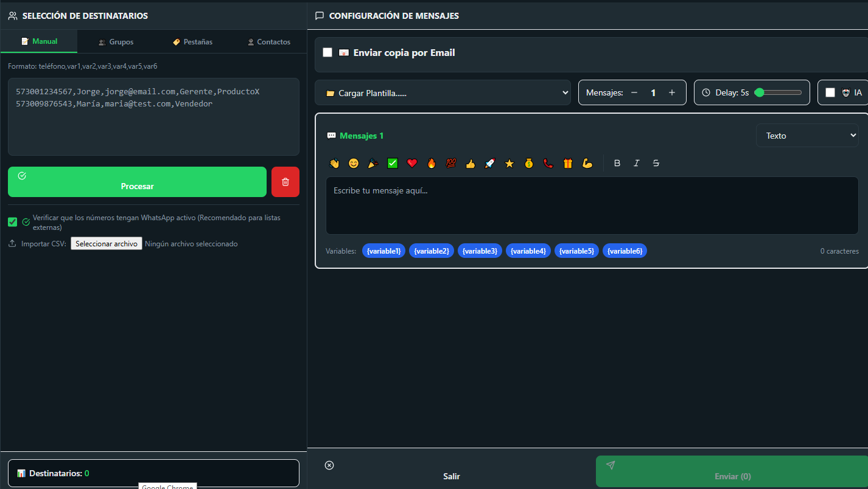The height and width of the screenshot is (489, 868).
Task: Insert the waving hand emoji
Action: (334, 163)
